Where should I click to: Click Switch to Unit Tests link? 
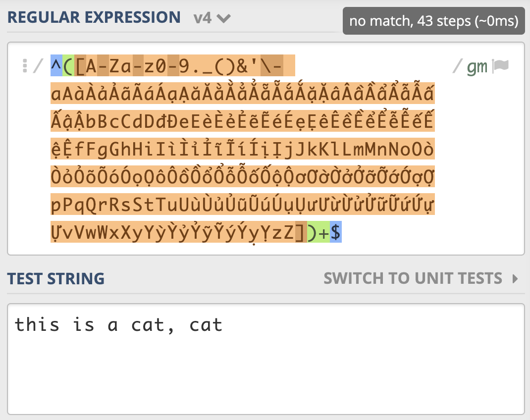tap(413, 278)
